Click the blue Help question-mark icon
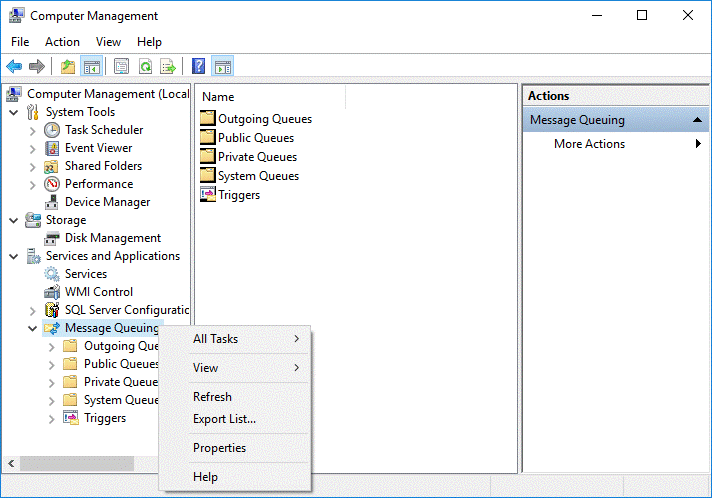 pyautogui.click(x=198, y=67)
